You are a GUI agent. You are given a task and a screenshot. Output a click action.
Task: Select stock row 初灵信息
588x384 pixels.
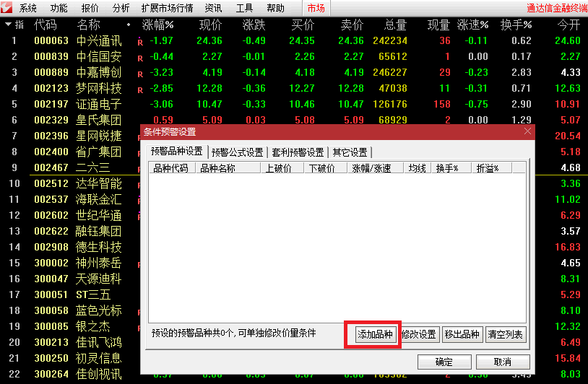click(99, 358)
